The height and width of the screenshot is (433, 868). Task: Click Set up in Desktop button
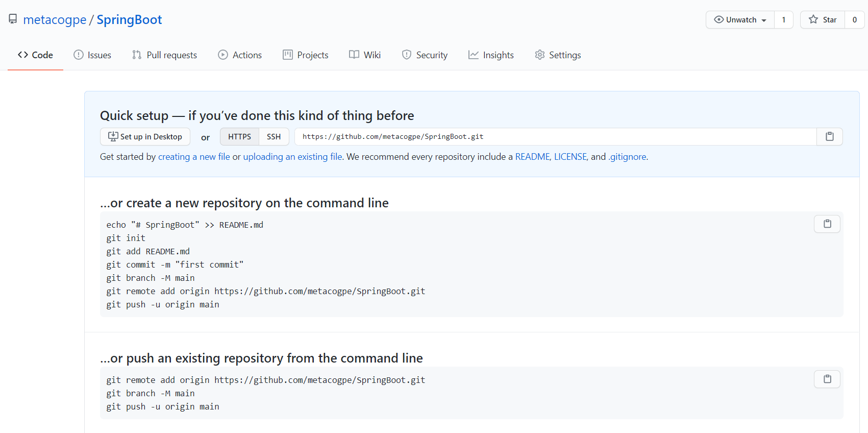(x=145, y=136)
